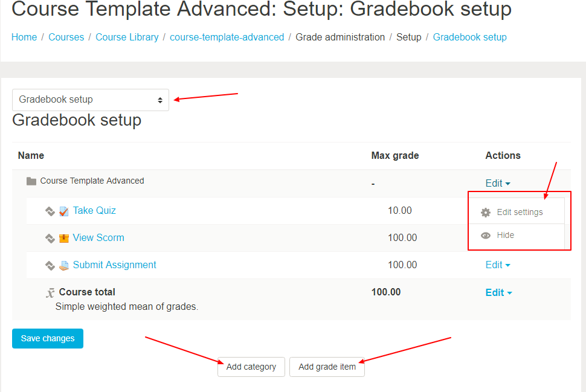Click the Add category button
The image size is (586, 392).
click(251, 367)
